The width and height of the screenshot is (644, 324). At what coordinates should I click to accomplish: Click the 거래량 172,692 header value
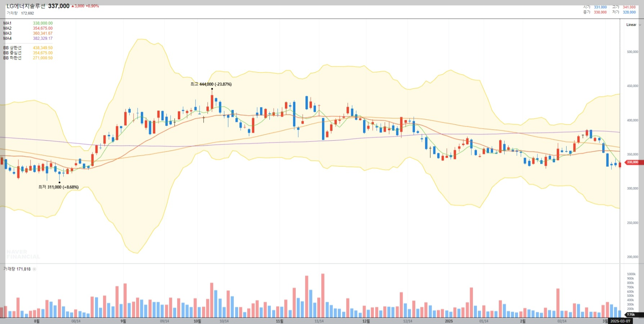[20, 13]
